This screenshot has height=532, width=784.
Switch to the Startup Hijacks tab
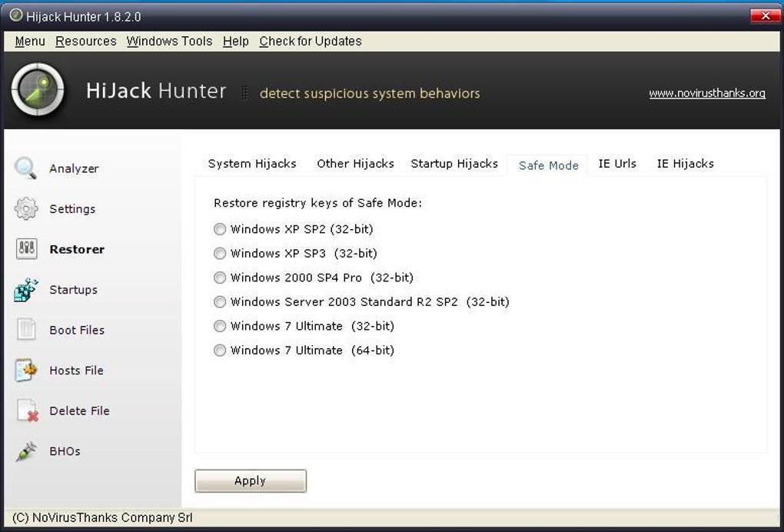coord(454,164)
